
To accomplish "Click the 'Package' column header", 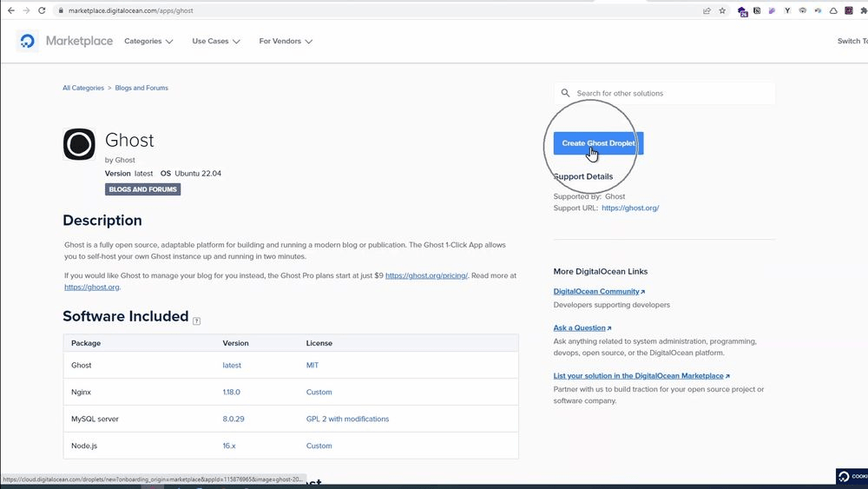I will coord(86,343).
